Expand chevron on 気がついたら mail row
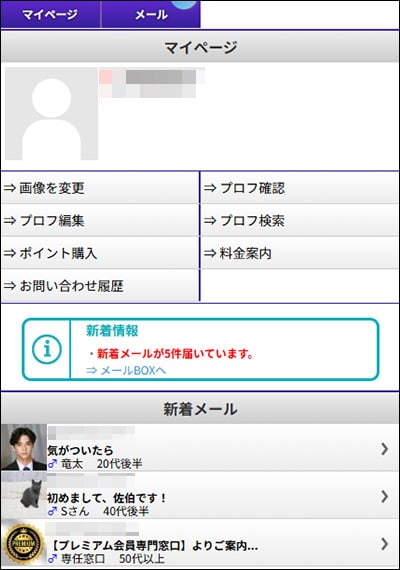Screen dimensions: 400x570 point(384,449)
